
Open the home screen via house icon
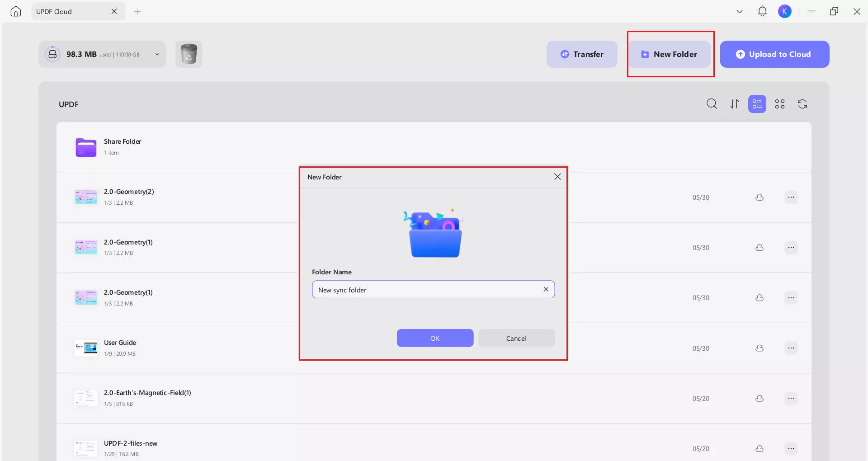pyautogui.click(x=16, y=11)
